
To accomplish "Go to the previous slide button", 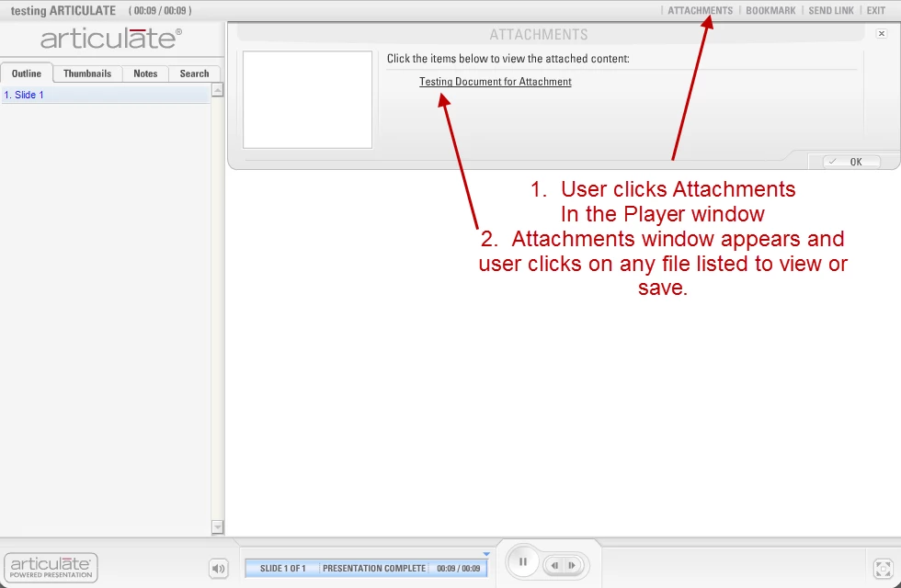I will (554, 566).
